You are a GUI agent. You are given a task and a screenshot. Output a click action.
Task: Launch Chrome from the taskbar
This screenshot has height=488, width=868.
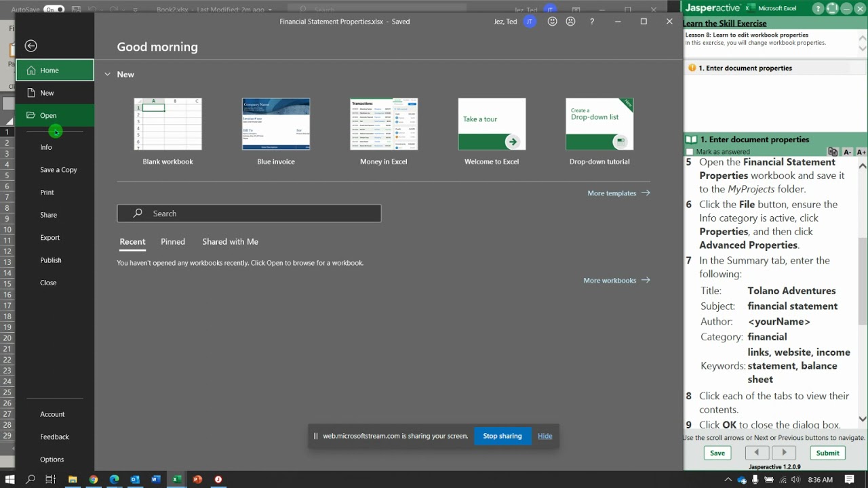(94, 479)
